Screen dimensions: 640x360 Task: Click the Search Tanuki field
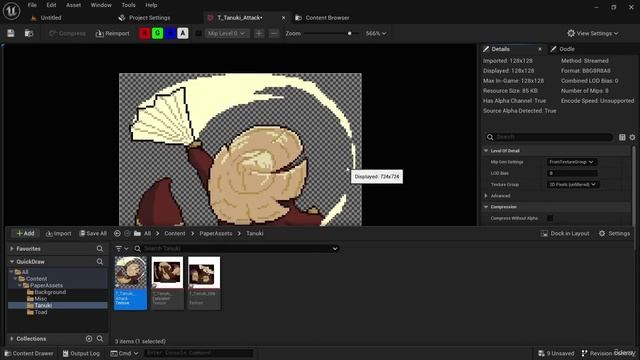(237, 249)
